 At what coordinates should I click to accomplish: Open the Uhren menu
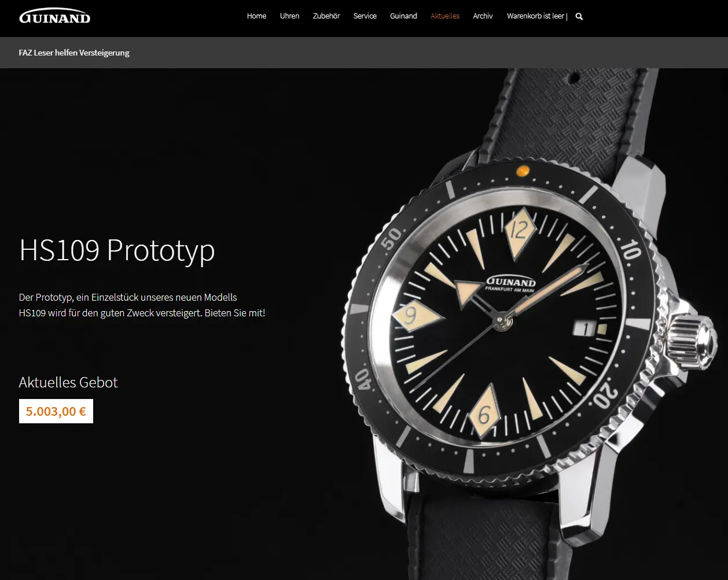pos(289,16)
